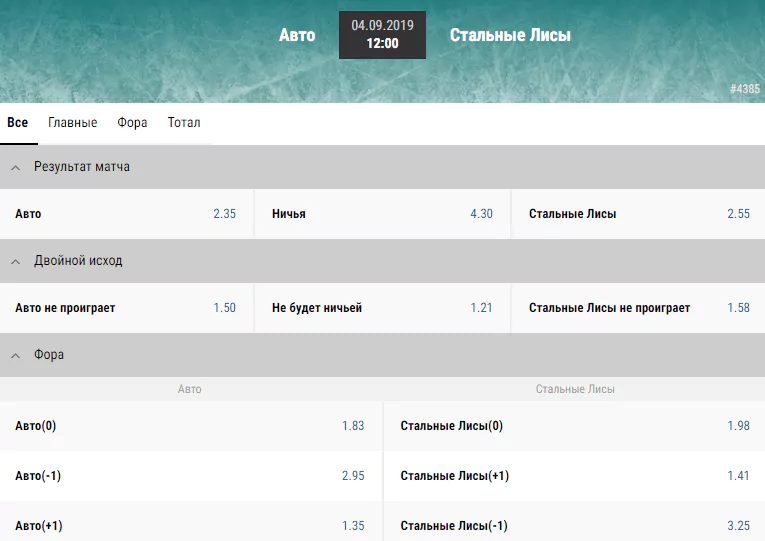Choose handicap Стальные Лисы(0) at 1.98
The height and width of the screenshot is (541, 765).
click(x=575, y=426)
